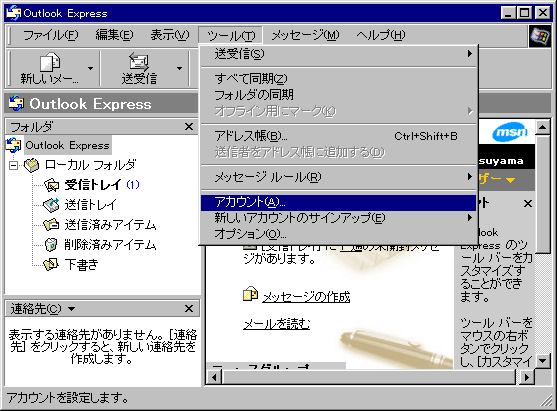Choose すべて同期(Z) from the menu
The width and height of the screenshot is (557, 411).
pos(339,79)
